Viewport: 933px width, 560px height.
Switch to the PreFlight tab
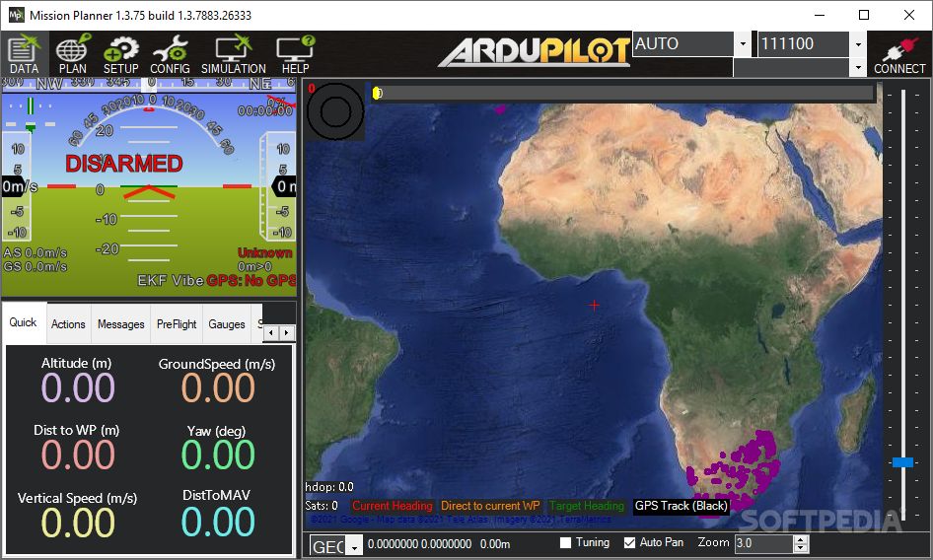point(177,324)
